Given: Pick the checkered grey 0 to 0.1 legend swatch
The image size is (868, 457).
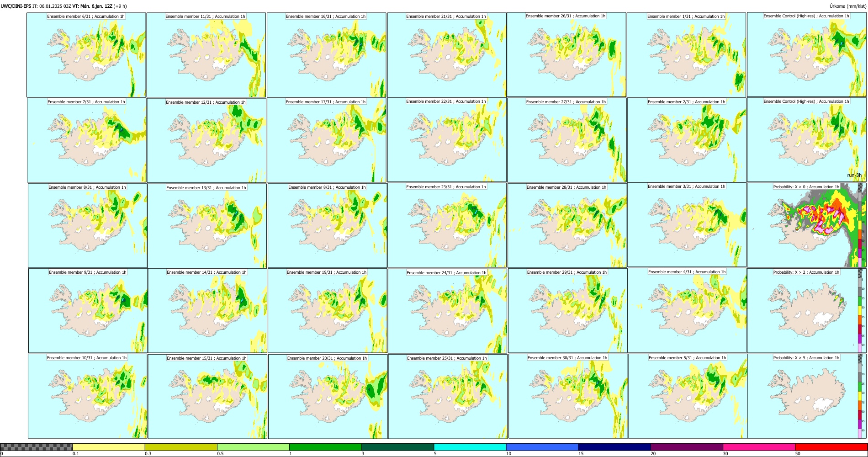Looking at the screenshot, I should [x=37, y=447].
